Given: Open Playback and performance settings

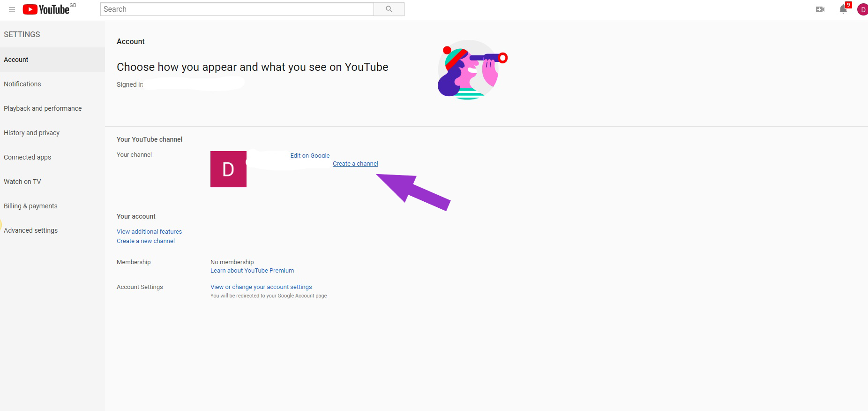Looking at the screenshot, I should pyautogui.click(x=52, y=108).
